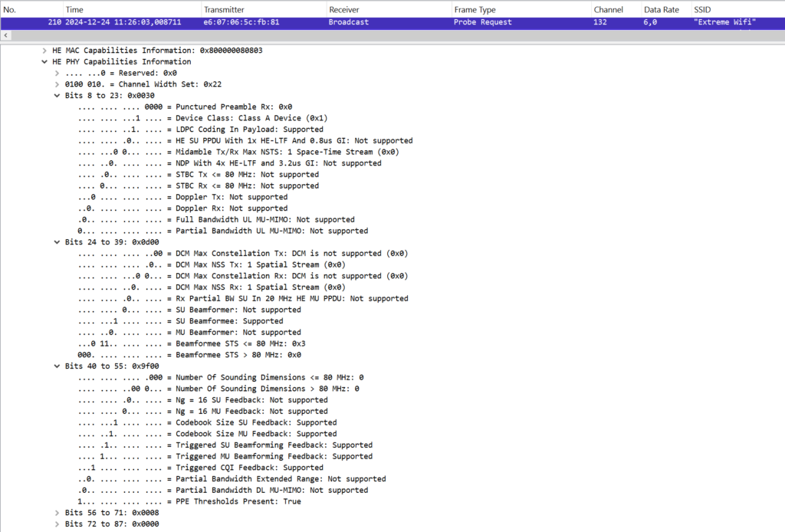The width and height of the screenshot is (785, 532).
Task: Select Triggered MU Beamforming Feedback row
Action: point(225,456)
